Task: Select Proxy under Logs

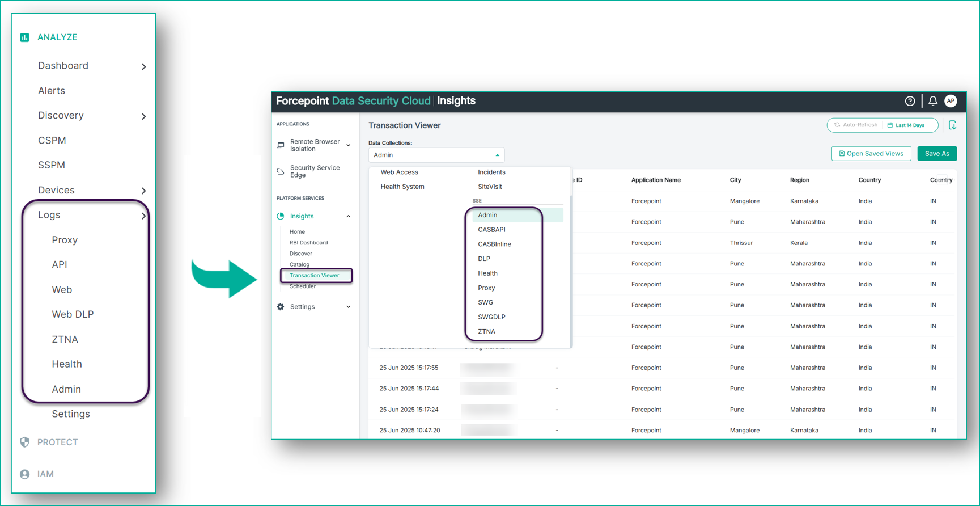Action: [65, 240]
